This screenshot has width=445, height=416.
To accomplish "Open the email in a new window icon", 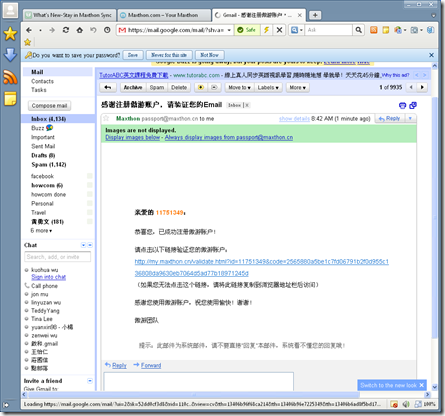I will 413,105.
